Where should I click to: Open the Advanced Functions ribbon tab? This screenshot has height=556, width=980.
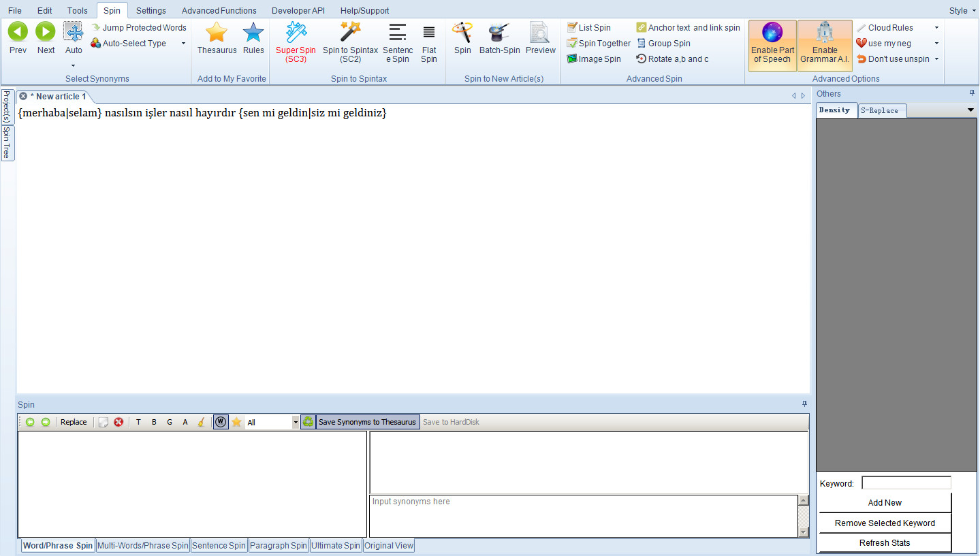[x=219, y=10]
